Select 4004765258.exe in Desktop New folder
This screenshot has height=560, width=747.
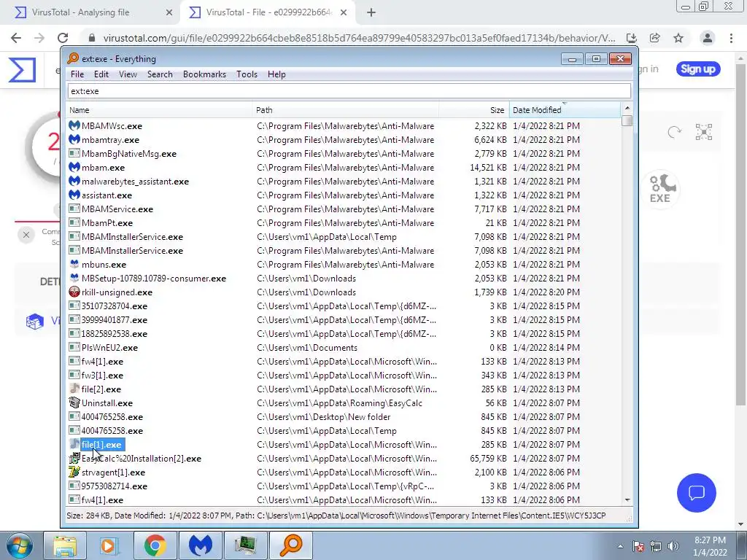point(343,416)
